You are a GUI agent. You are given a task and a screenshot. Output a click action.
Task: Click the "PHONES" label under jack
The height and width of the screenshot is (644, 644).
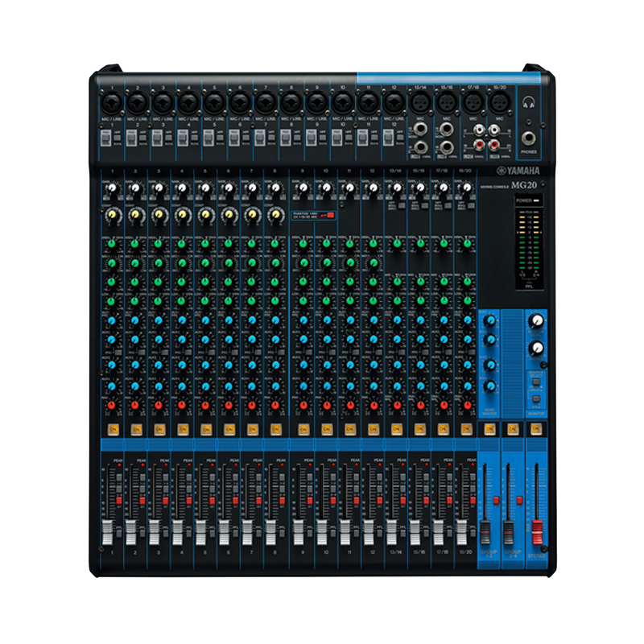pos(529,152)
